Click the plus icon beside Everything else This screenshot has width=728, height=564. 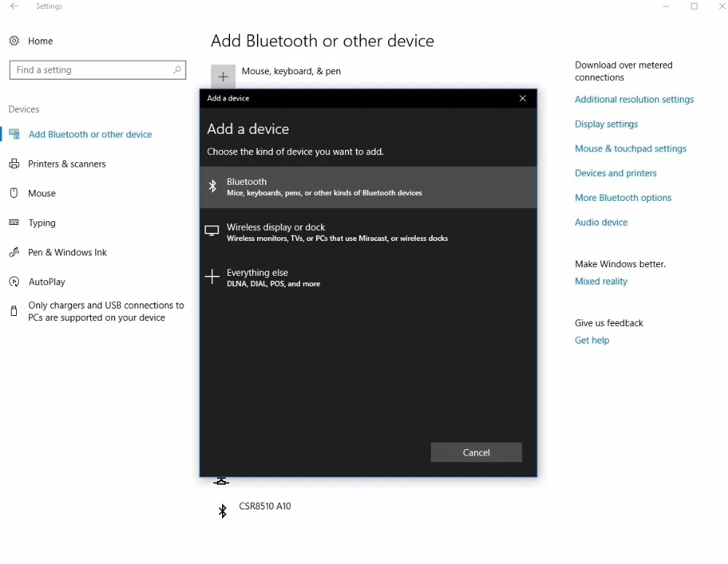212,277
